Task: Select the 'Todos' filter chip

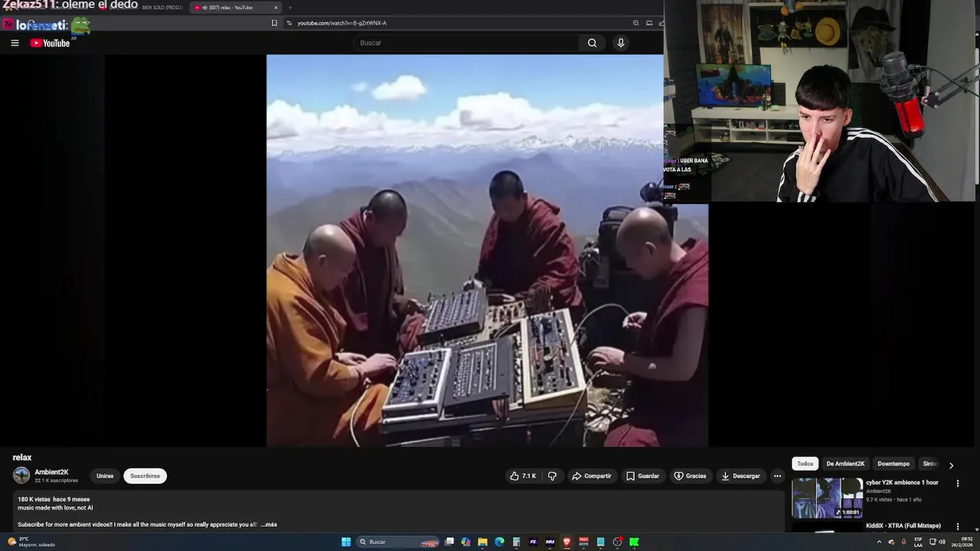Action: point(805,464)
